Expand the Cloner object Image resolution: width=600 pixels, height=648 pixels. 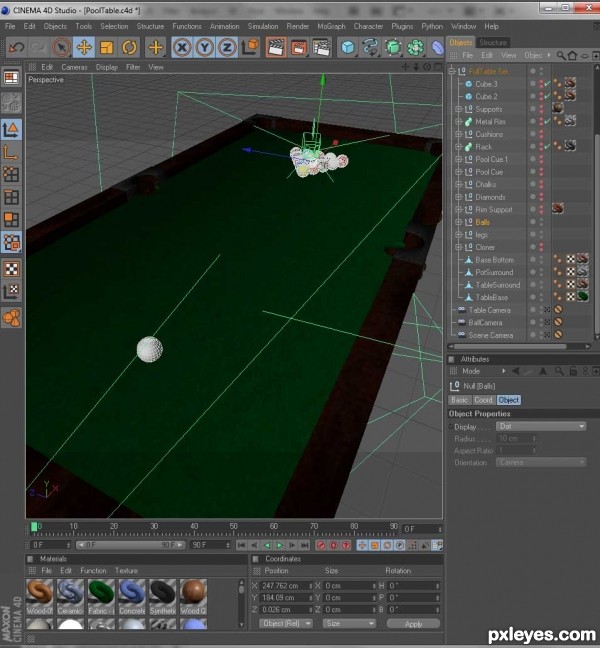[x=458, y=247]
